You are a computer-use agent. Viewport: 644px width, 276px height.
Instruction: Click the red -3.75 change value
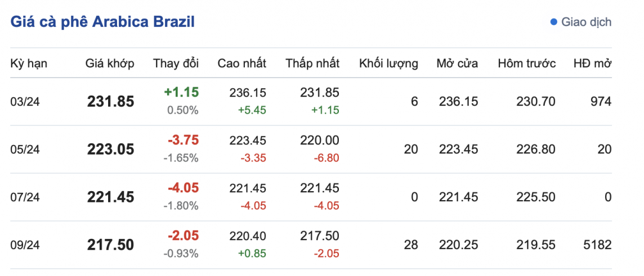click(x=183, y=140)
